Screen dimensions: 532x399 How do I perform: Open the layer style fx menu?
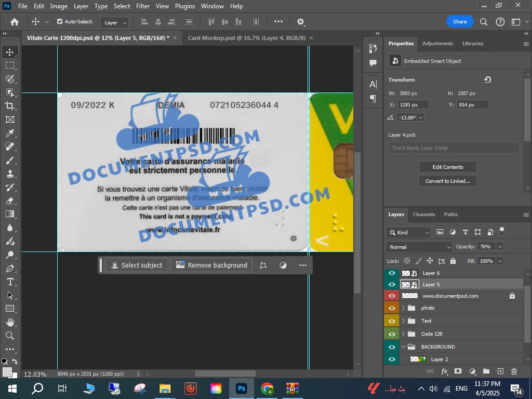(444, 371)
